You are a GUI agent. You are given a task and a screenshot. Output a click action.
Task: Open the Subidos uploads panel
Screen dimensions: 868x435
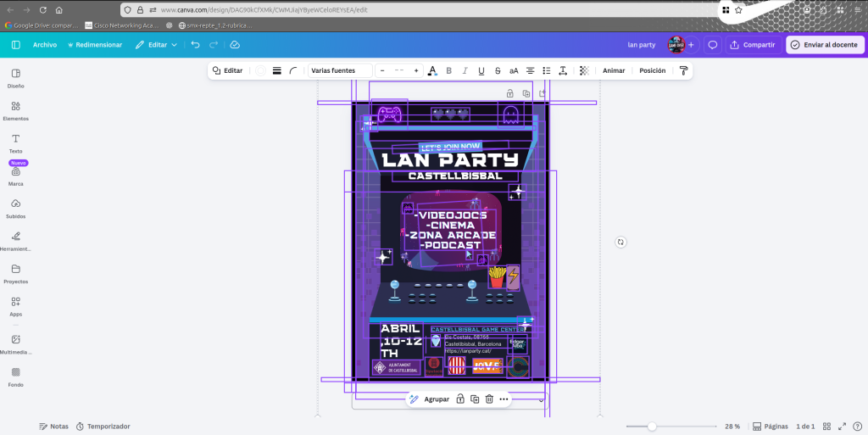tap(15, 208)
